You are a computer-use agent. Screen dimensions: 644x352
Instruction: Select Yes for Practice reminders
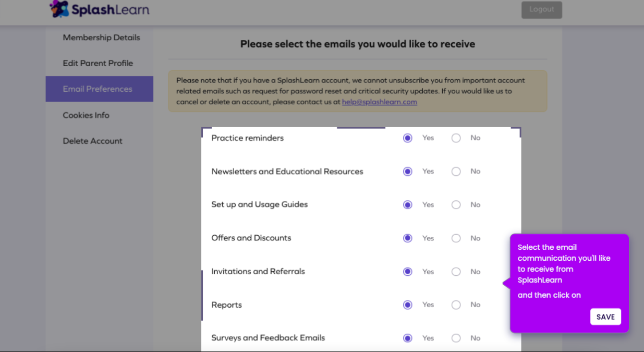(407, 138)
